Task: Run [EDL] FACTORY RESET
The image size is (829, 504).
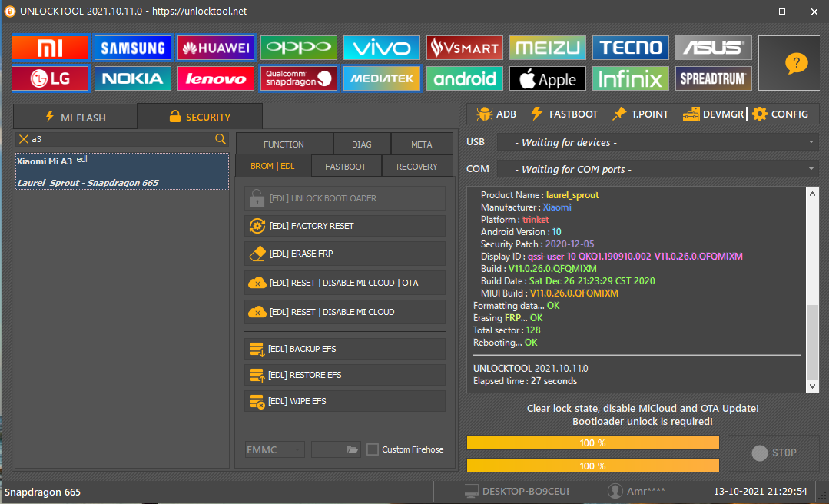Action: tap(345, 226)
